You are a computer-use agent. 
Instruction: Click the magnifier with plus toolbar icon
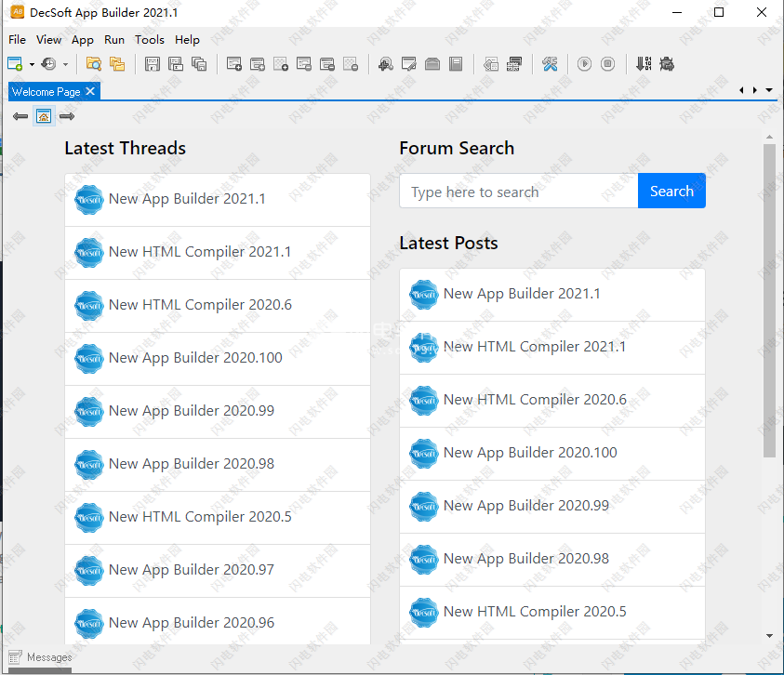pyautogui.click(x=386, y=64)
